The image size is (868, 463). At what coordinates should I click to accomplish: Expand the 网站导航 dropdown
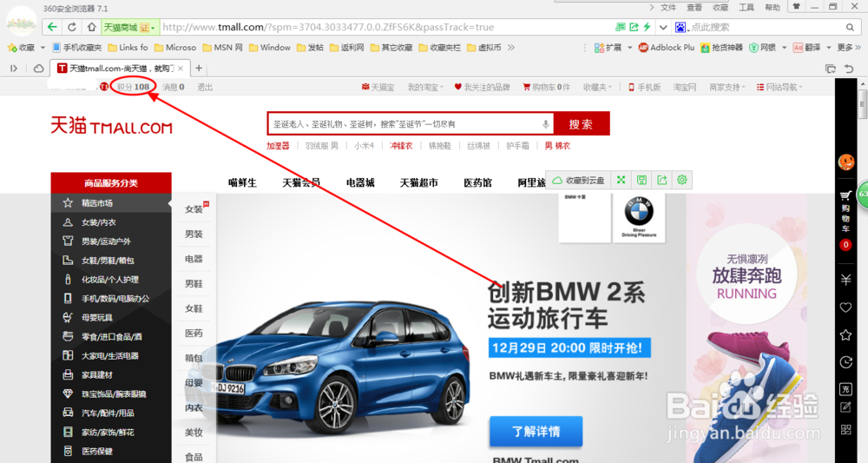point(779,87)
